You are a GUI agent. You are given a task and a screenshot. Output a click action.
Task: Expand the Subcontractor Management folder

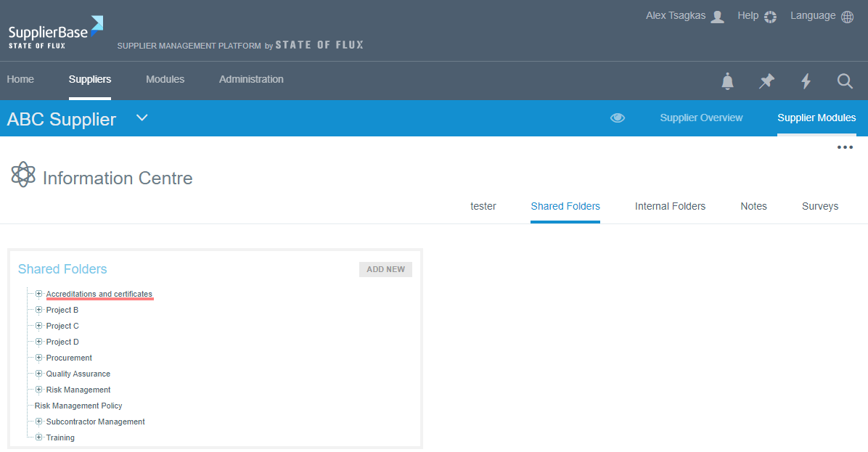pyautogui.click(x=39, y=422)
